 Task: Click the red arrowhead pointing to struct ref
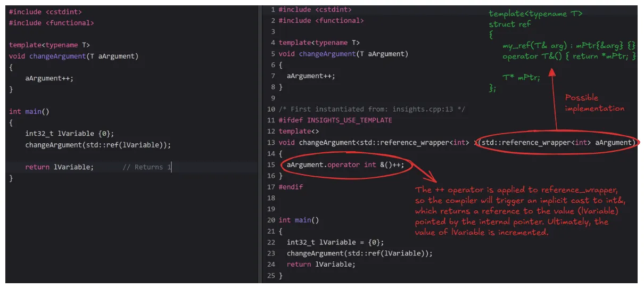pos(552,71)
